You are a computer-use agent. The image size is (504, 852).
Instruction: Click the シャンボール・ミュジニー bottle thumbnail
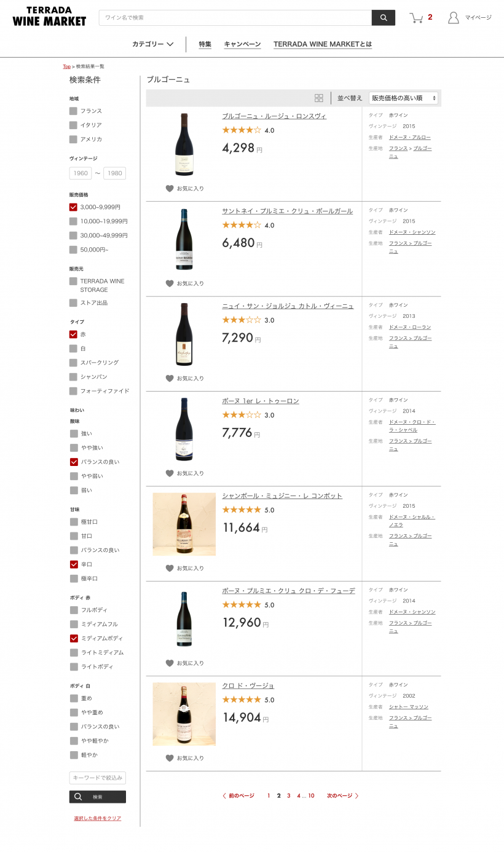(184, 524)
